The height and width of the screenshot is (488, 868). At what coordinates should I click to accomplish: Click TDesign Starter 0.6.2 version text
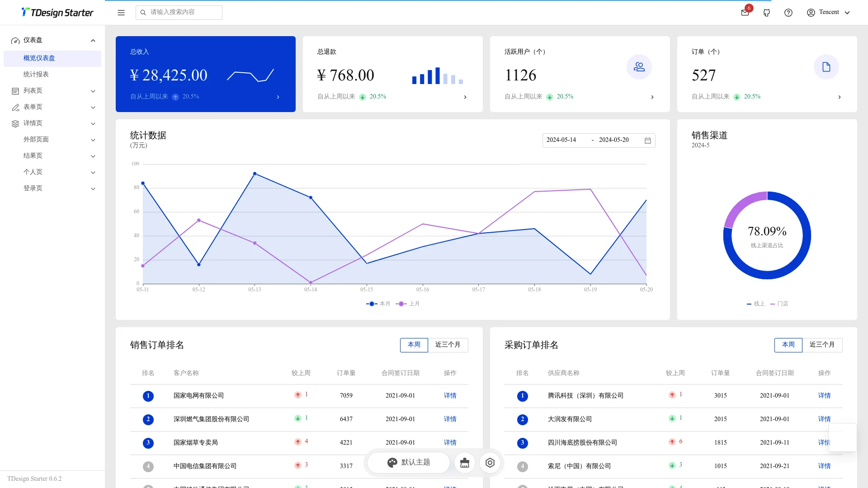tap(34, 479)
